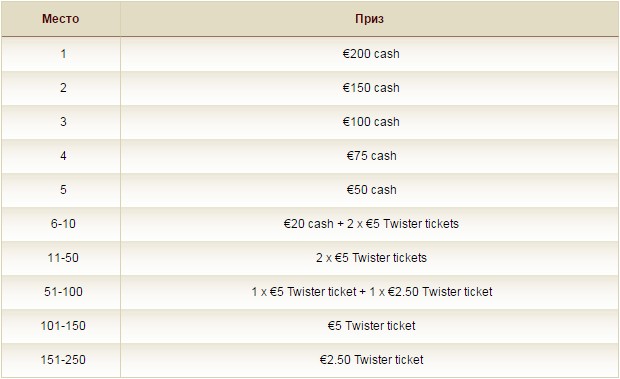This screenshot has height=379, width=620.
Task: Select the 6-10 place range cell
Action: pyautogui.click(x=61, y=224)
